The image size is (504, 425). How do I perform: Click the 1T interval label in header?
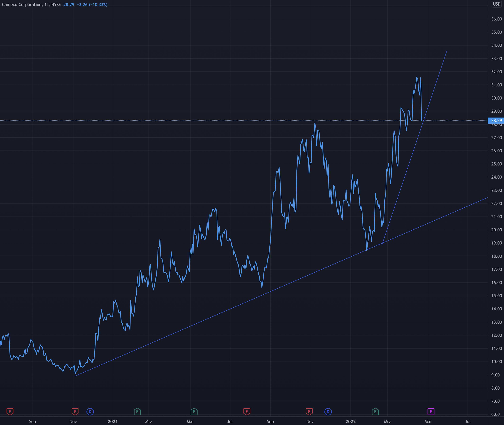click(x=46, y=5)
